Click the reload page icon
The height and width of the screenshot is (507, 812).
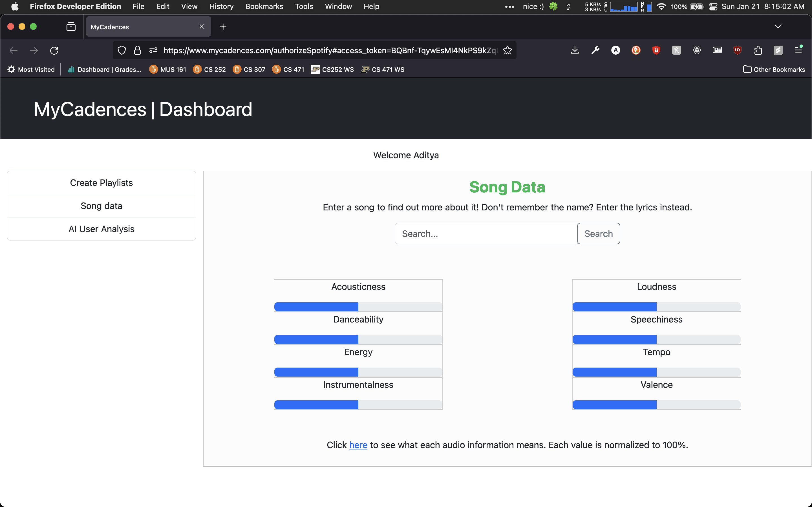coord(54,50)
